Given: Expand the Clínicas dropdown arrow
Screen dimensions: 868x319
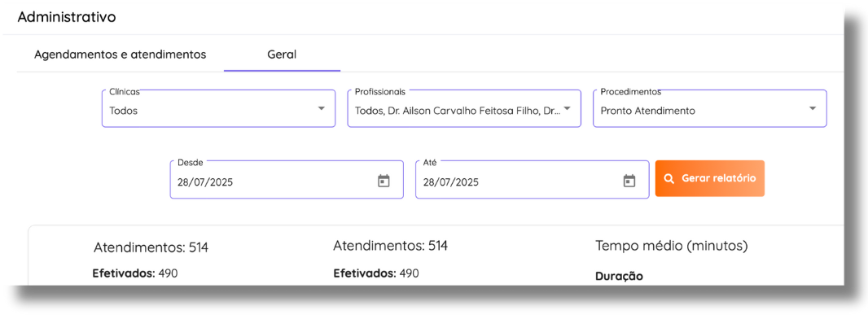Looking at the screenshot, I should coord(321,108).
